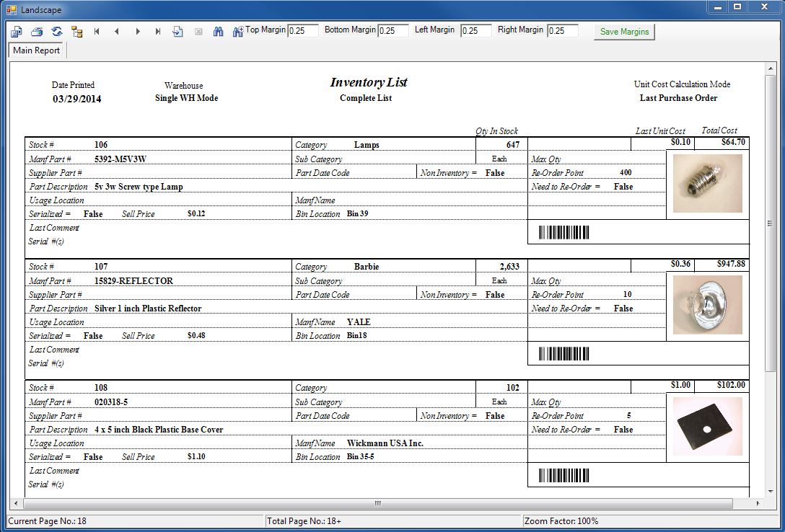The height and width of the screenshot is (532, 785).
Task: Click the vertical scrollbar thumb of the report
Action: coord(770,223)
